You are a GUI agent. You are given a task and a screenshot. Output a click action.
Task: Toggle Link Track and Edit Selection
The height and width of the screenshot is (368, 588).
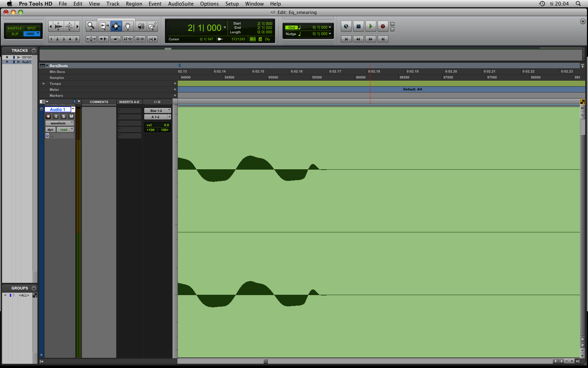click(x=140, y=39)
